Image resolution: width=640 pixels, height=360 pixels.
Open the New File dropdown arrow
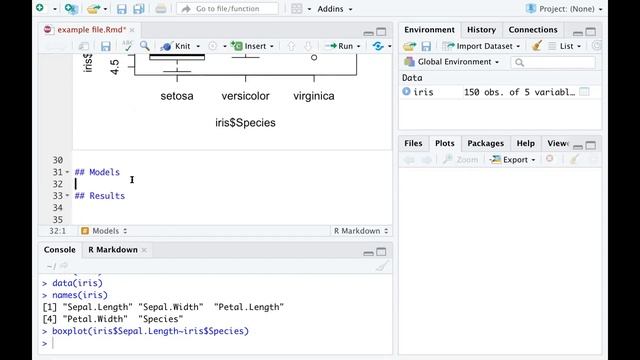[x=55, y=9]
